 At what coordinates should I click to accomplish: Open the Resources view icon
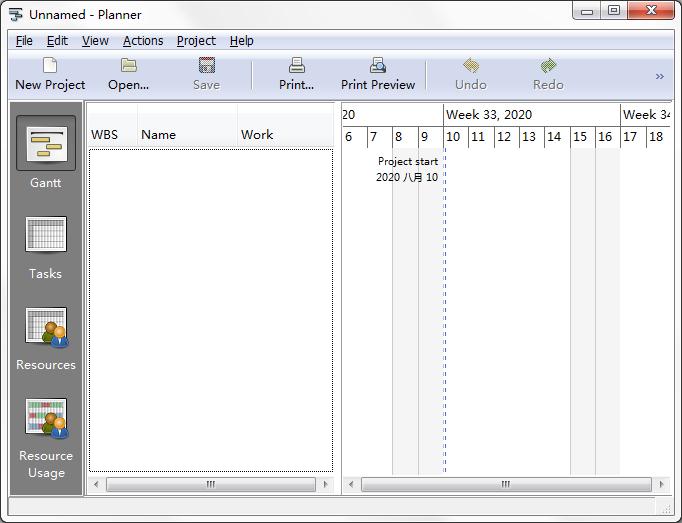click(x=47, y=327)
